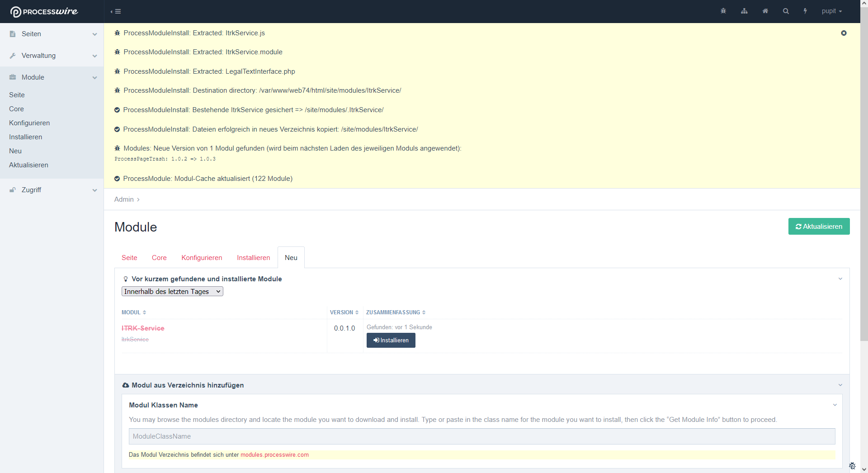Click the gear icon at bottom right
Viewport: 868px width, 473px height.
point(852,466)
